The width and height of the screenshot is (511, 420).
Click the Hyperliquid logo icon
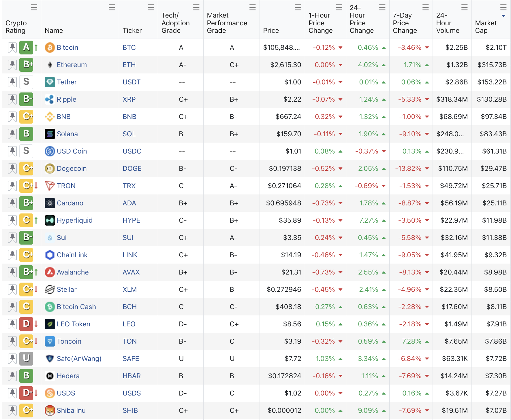(x=50, y=220)
